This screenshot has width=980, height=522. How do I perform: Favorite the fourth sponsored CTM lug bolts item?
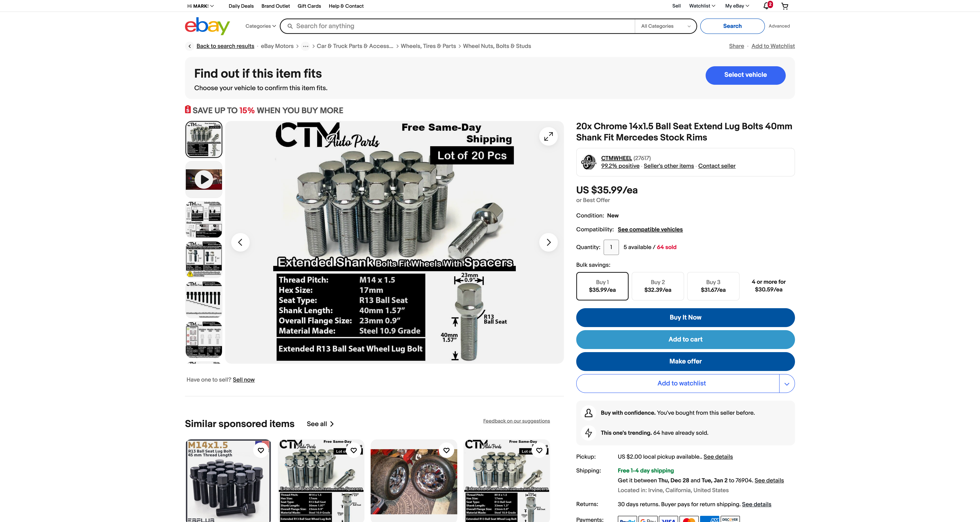click(x=539, y=451)
